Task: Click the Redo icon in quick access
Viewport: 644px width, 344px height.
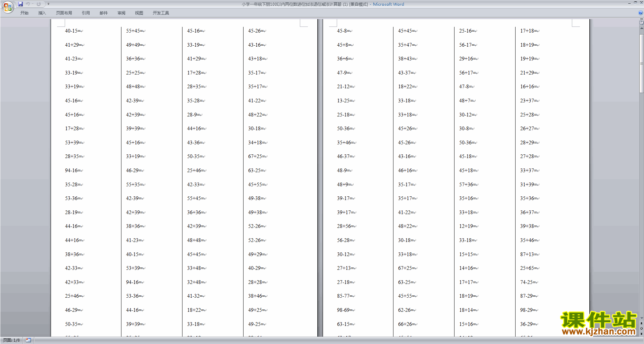Action: pyautogui.click(x=39, y=4)
